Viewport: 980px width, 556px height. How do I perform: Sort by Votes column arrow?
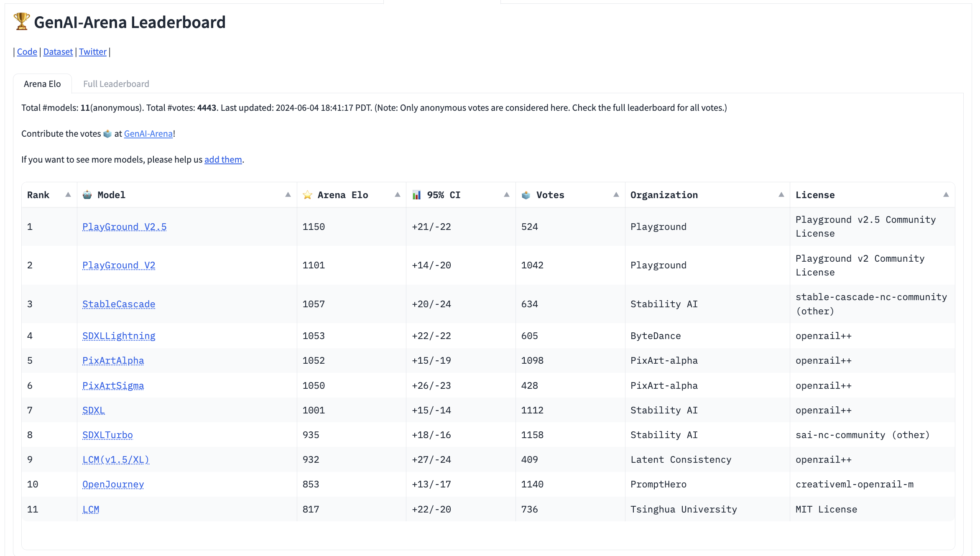[616, 195]
